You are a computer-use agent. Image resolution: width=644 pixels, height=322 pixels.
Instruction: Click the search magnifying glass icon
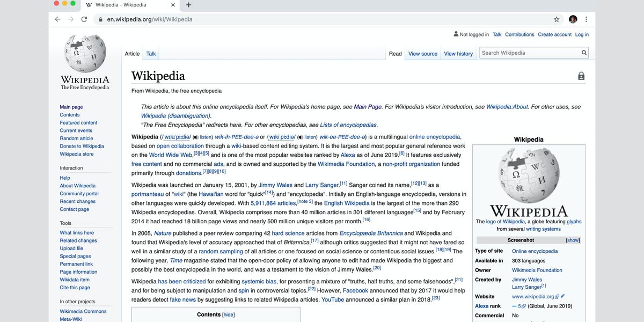pos(583,53)
